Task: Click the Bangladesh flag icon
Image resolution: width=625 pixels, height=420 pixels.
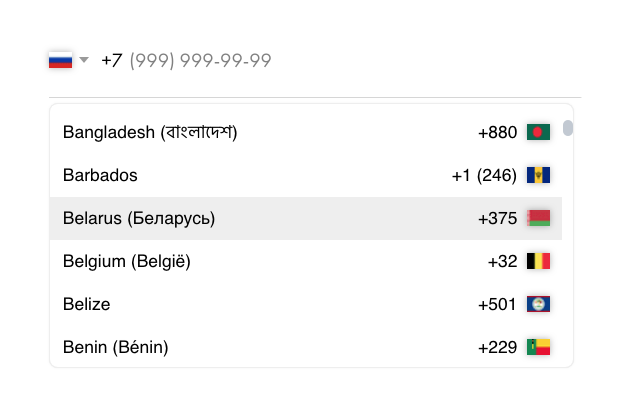Action: point(538,132)
